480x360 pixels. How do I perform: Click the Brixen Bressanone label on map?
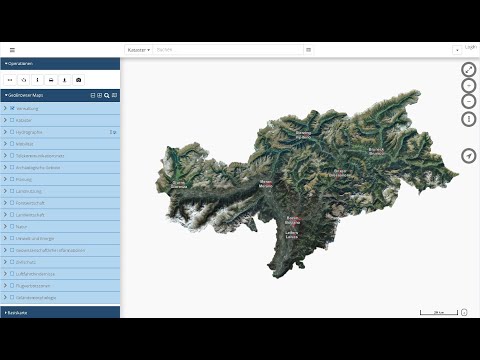340,173
